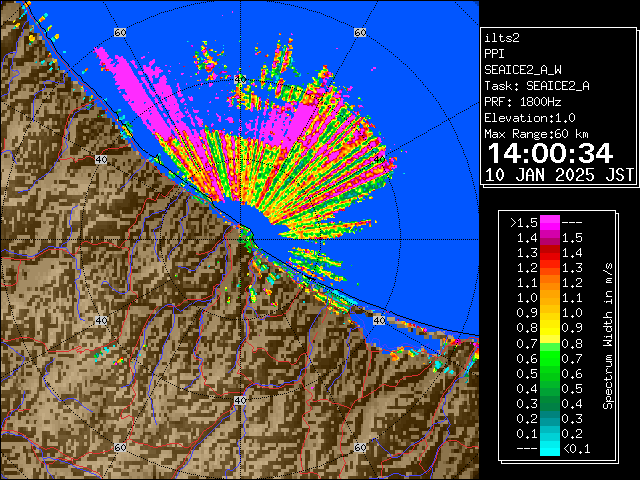Click the "PRF: 1800Hz" value
Viewport: 640px width, 480px height.
523,102
